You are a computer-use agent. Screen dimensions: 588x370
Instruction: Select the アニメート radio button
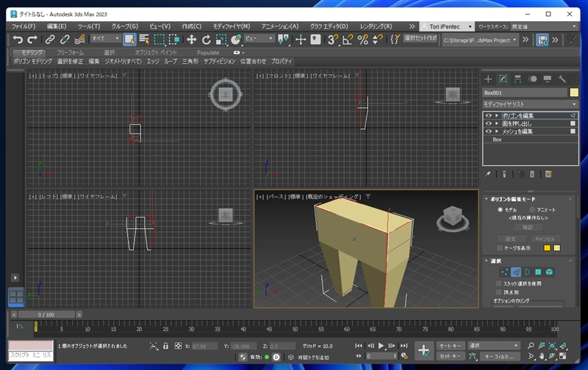pos(531,210)
